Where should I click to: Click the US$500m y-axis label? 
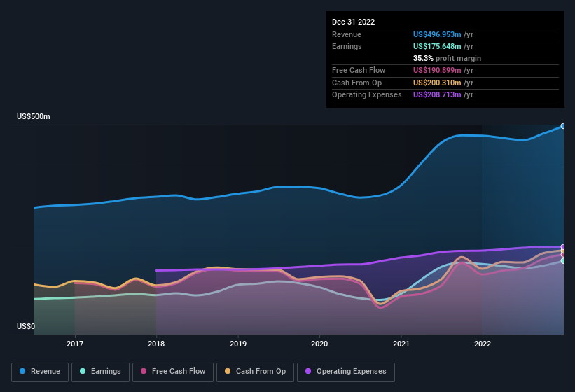[x=34, y=116]
